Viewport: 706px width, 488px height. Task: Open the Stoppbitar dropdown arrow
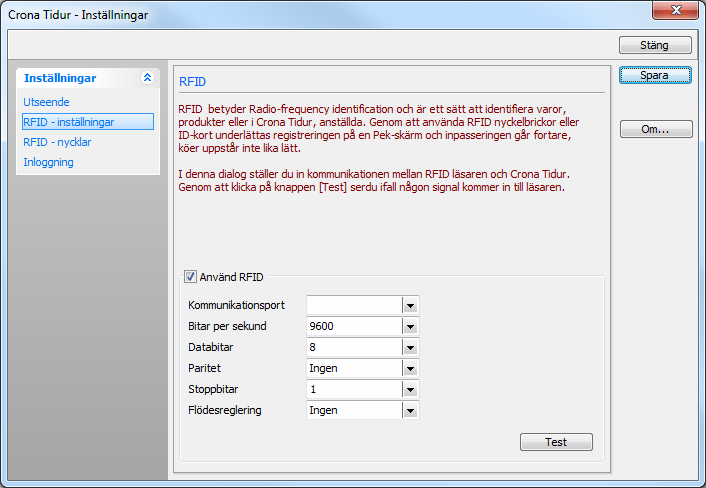[410, 389]
